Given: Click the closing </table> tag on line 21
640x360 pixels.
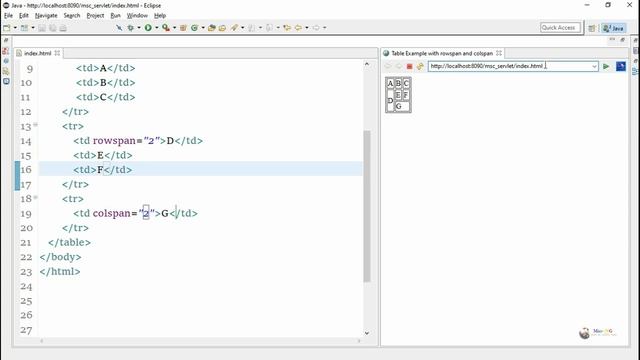Looking at the screenshot, I should [69, 242].
